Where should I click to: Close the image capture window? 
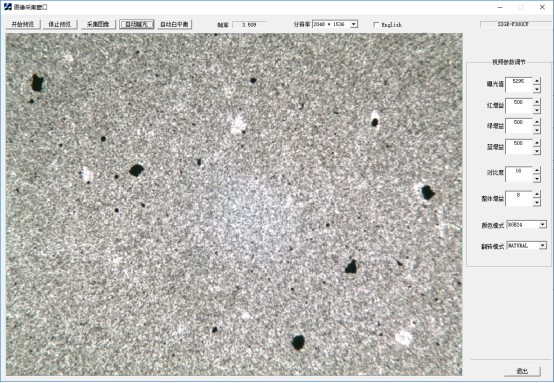click(542, 7)
